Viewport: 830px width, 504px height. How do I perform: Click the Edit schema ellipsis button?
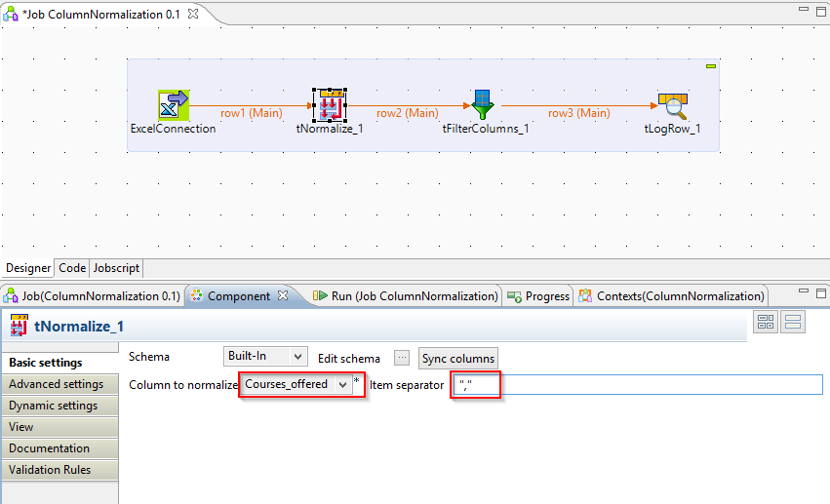pos(402,358)
